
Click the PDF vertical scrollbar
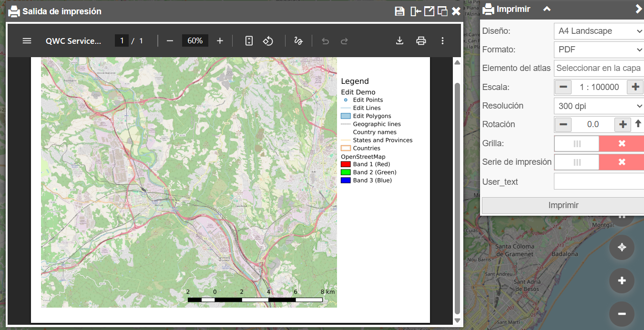457,190
